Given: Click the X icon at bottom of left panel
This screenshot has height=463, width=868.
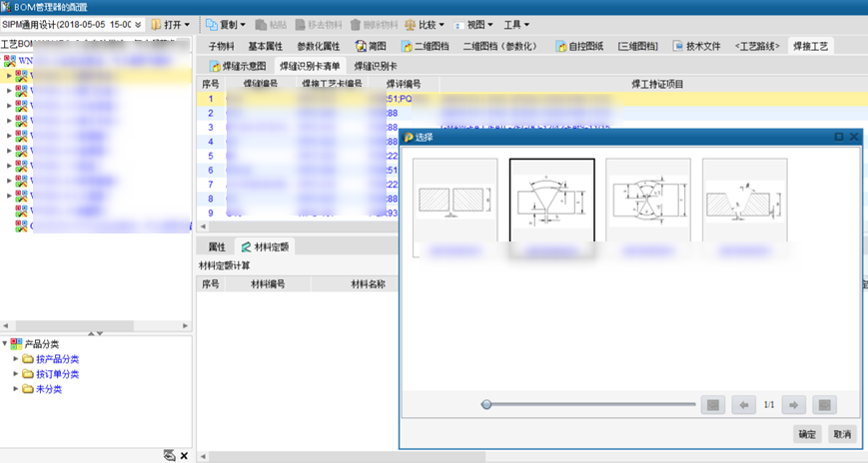Looking at the screenshot, I should (x=184, y=456).
